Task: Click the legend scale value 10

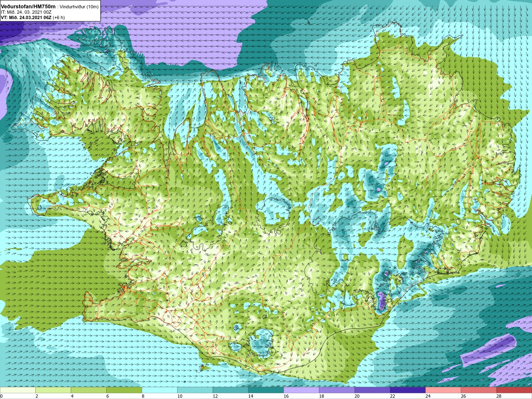Action: (180, 396)
